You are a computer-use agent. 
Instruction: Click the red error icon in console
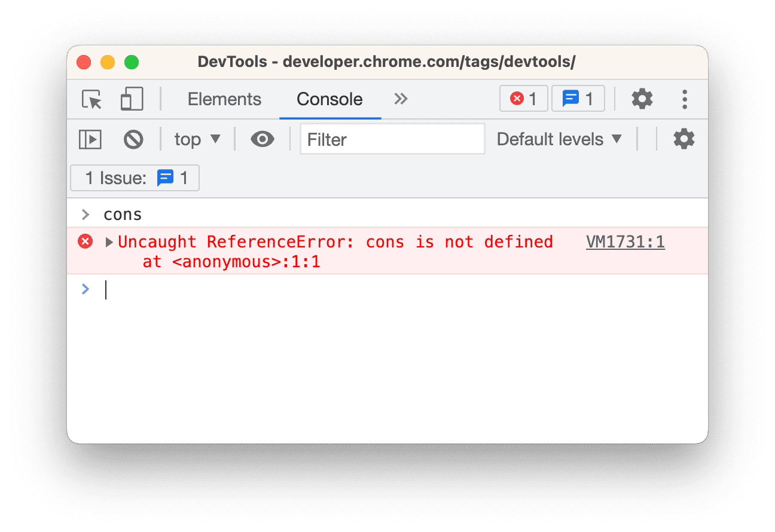pos(86,242)
